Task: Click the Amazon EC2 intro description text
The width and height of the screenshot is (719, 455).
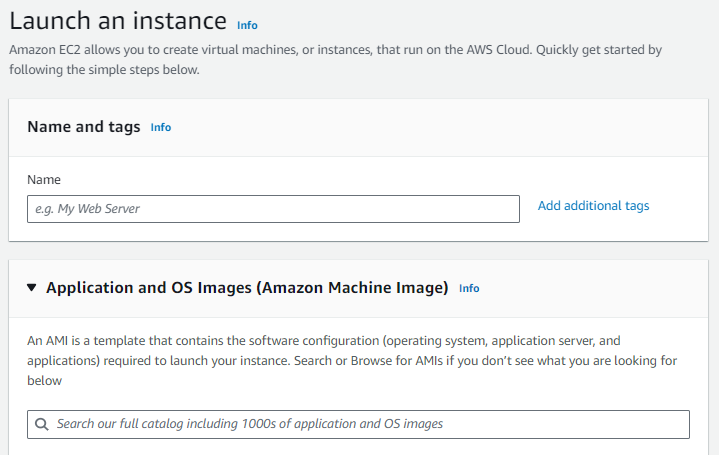Action: coord(335,60)
